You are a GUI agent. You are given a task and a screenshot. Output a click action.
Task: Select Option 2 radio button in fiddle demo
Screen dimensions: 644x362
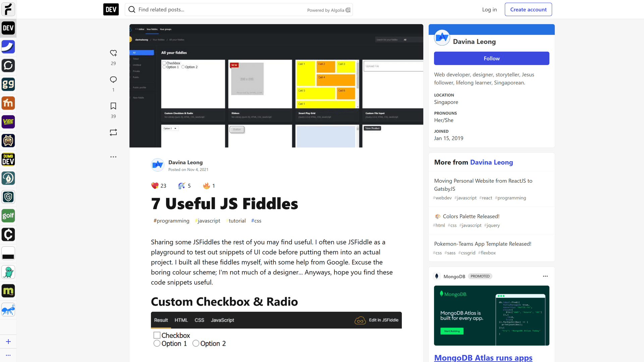coord(196,343)
